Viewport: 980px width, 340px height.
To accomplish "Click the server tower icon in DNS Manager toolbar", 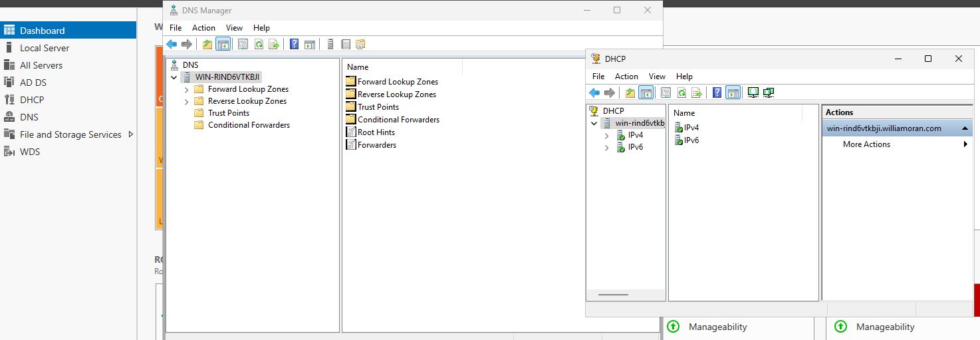I will (x=330, y=45).
